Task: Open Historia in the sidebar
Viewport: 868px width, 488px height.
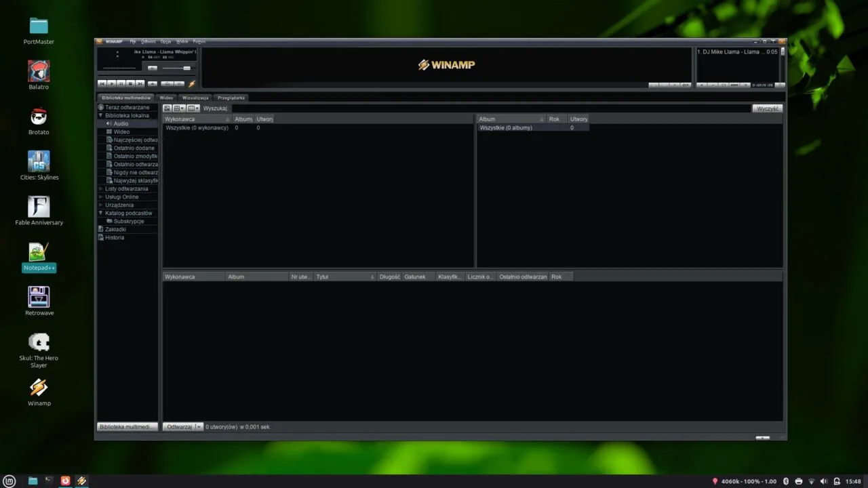Action: 115,237
